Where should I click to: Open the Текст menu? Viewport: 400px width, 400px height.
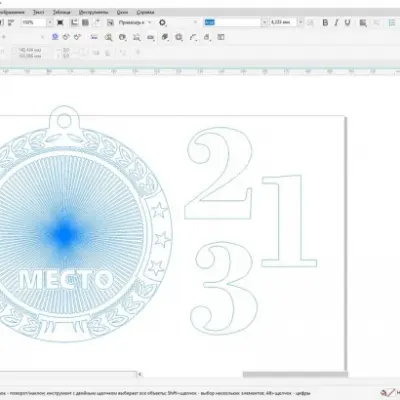click(38, 12)
